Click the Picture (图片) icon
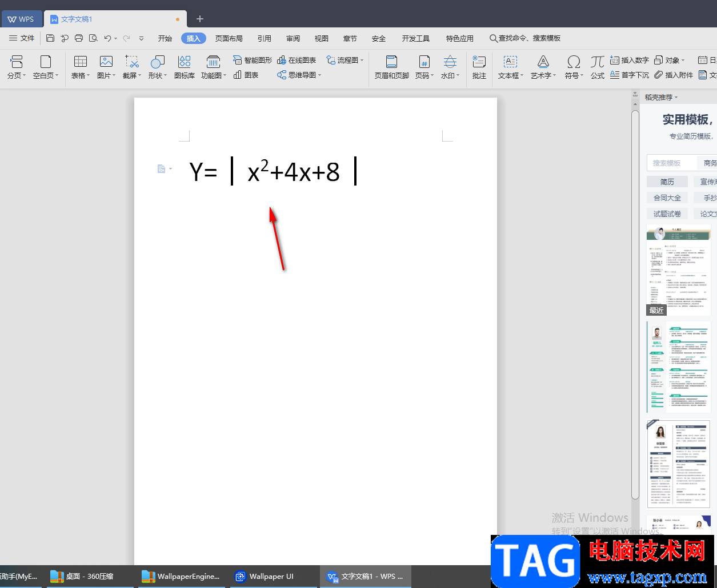 click(x=106, y=62)
